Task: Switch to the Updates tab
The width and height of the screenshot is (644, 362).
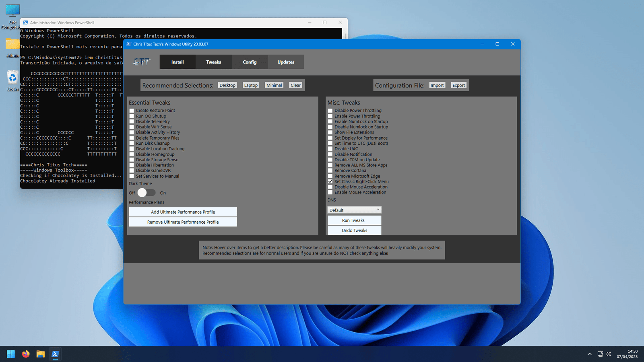Action: tap(286, 62)
